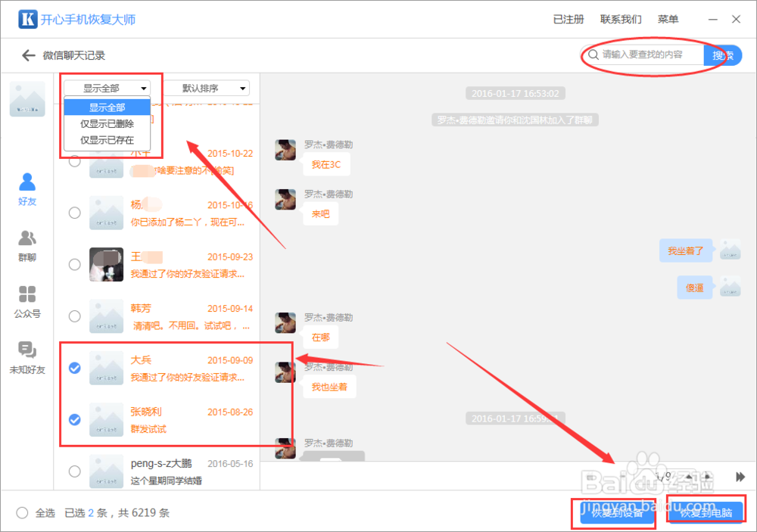Click the avatar beside message 来吧
Viewport: 757px width, 532px height.
[285, 199]
